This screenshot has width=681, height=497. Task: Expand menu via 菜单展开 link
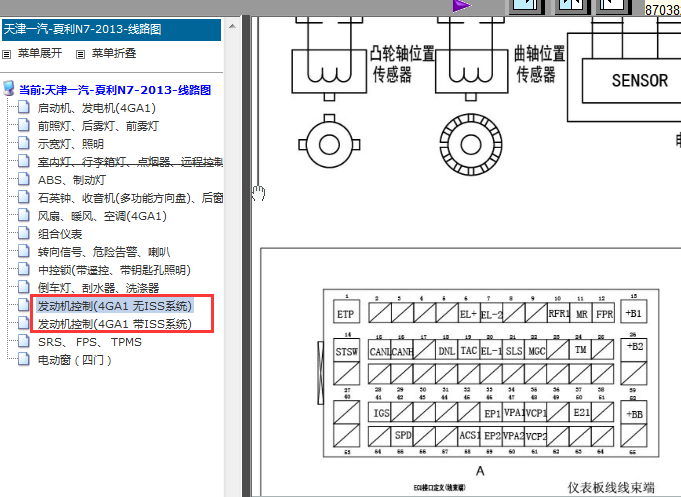click(40, 53)
